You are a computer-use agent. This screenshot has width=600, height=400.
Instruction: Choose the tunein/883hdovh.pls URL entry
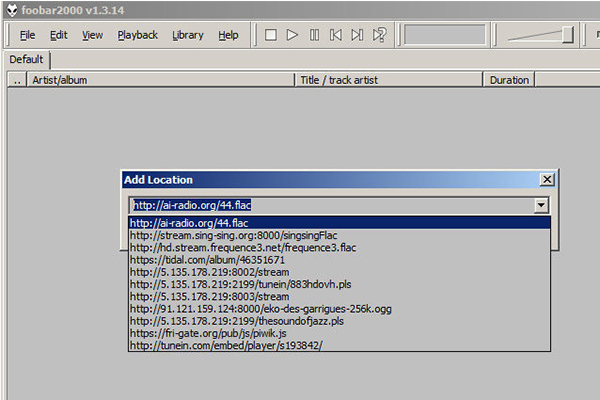(339, 284)
